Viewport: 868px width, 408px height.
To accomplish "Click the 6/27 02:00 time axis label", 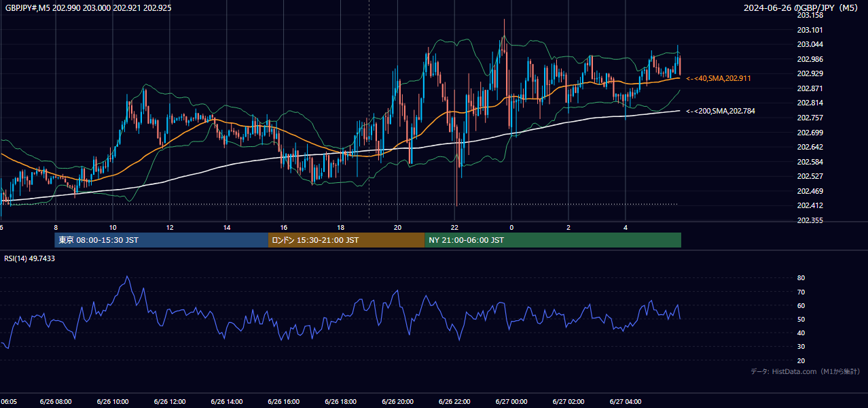I will coord(568,402).
